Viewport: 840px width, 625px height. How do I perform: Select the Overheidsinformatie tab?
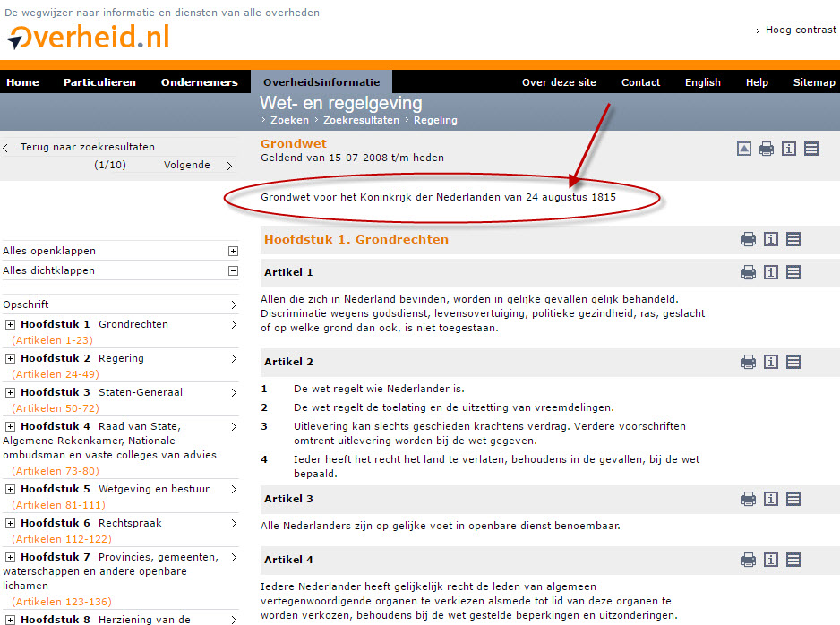tap(321, 82)
